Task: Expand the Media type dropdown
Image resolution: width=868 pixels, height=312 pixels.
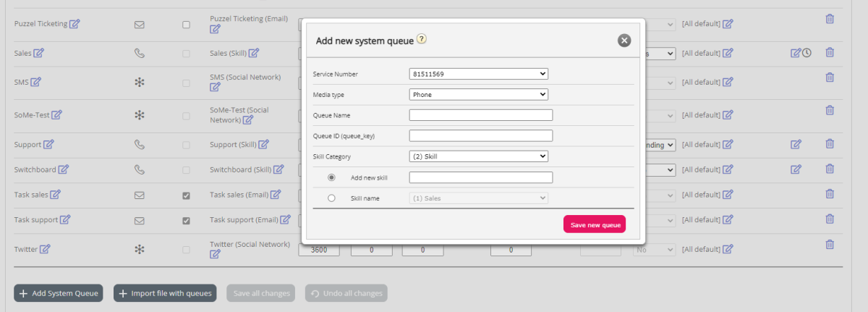Action: pyautogui.click(x=478, y=94)
